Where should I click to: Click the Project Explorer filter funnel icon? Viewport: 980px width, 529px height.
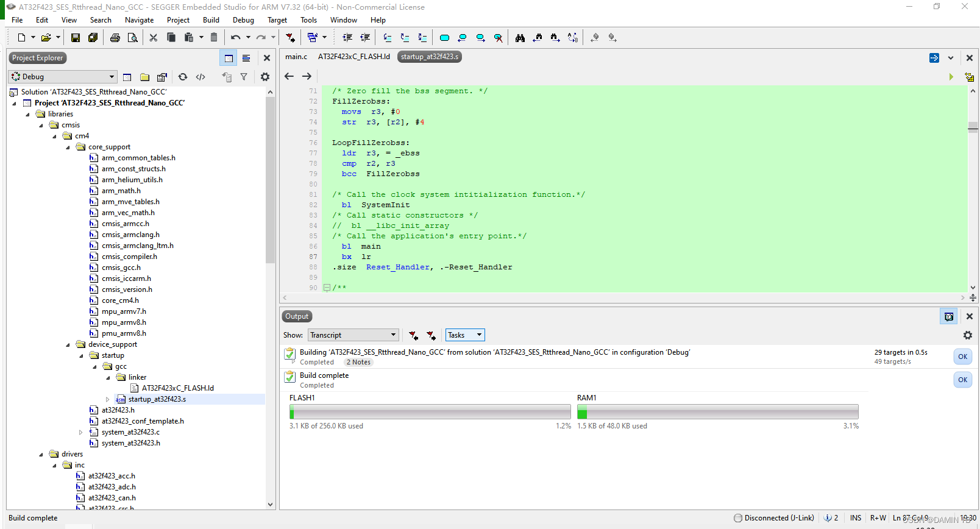tap(244, 77)
